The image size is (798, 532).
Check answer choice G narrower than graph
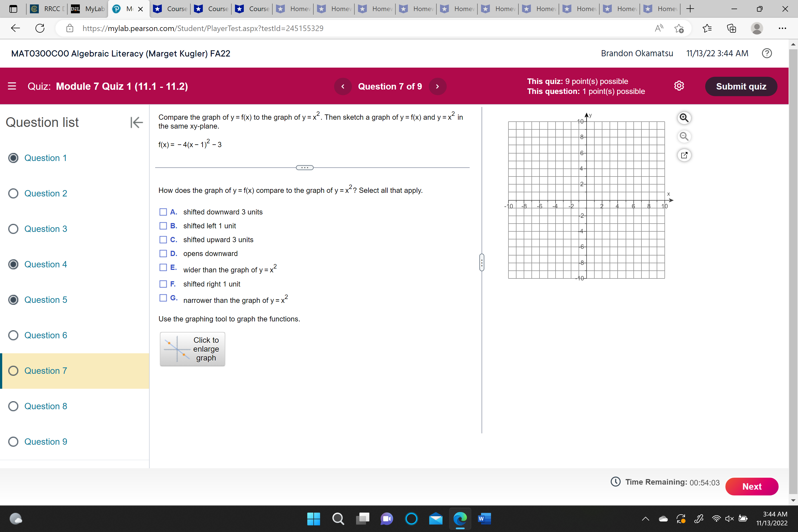[x=163, y=298]
